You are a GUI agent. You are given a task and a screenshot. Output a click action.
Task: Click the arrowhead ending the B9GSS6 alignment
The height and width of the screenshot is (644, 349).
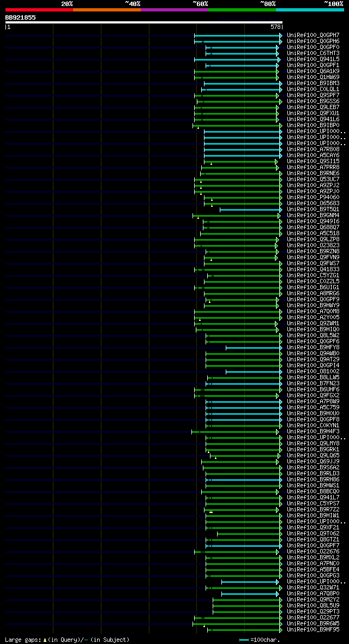tap(281, 102)
